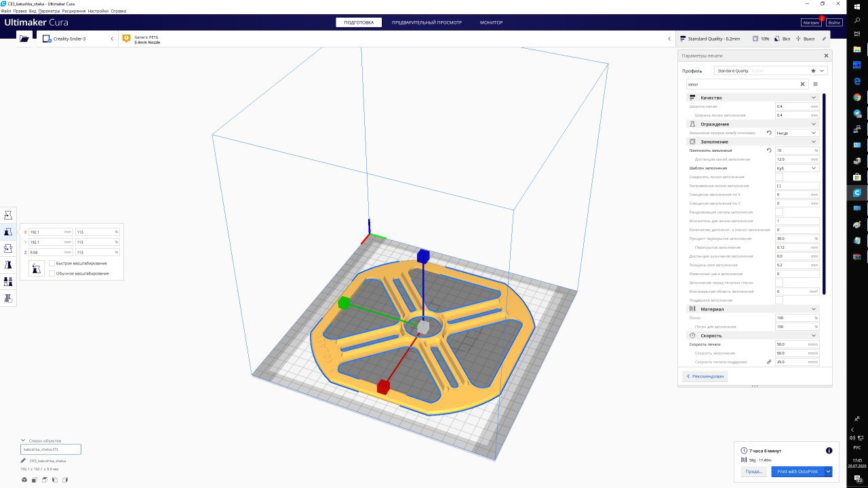Image resolution: width=868 pixels, height=488 pixels.
Task: Toggle Заполнение перед печатью стенок checkbox
Action: tap(779, 283)
